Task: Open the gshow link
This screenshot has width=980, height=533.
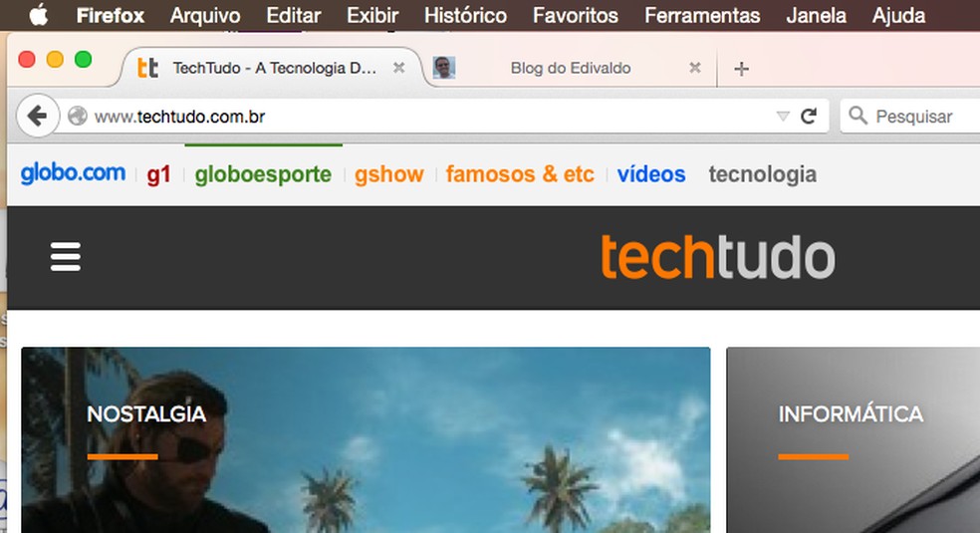Action: point(389,174)
